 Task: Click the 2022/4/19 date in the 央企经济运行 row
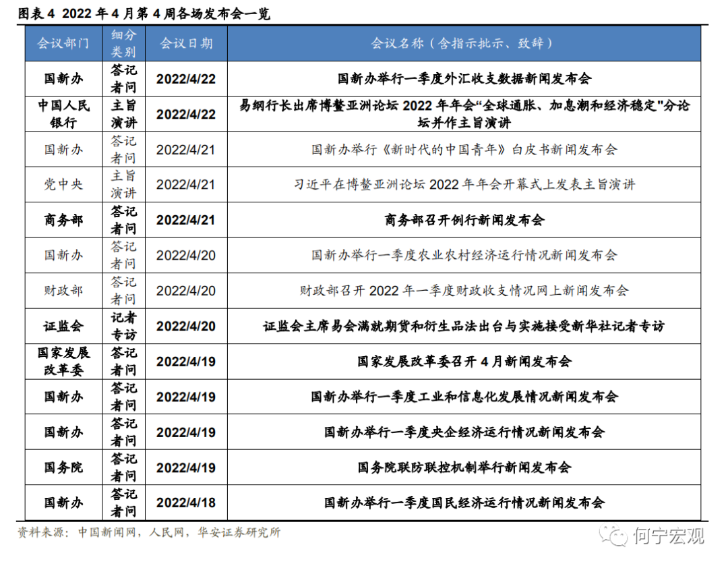[186, 432]
